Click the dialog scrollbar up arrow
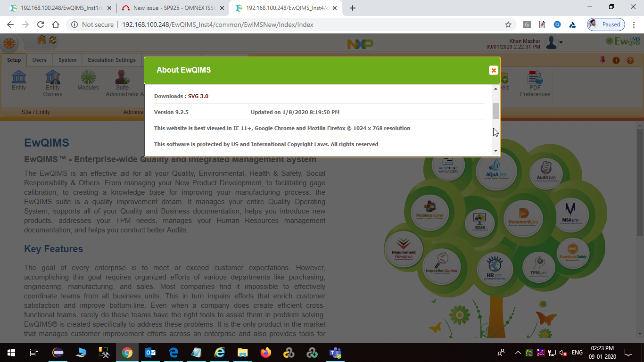The width and height of the screenshot is (644, 362). [x=495, y=89]
